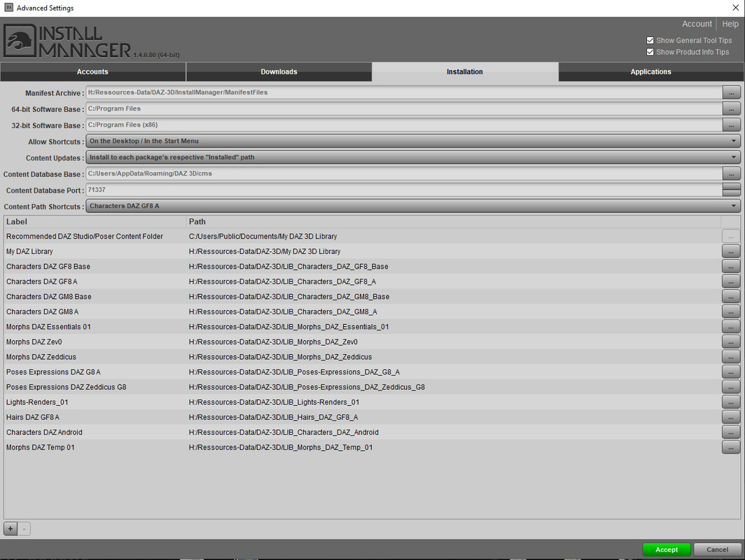The height and width of the screenshot is (560, 745).
Task: Open the Content Updates dropdown
Action: coord(413,157)
